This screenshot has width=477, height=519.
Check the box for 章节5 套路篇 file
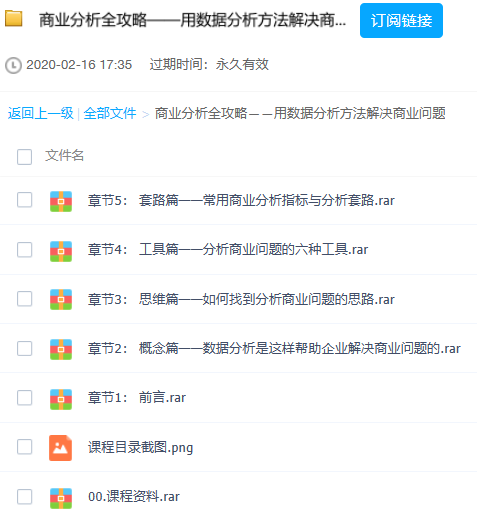[25, 200]
